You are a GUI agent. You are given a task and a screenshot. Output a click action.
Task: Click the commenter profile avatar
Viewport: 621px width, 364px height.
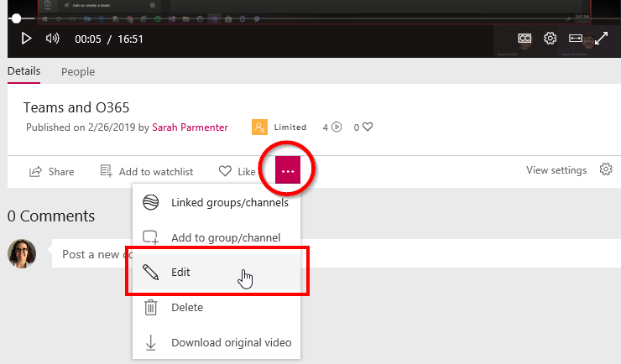pos(22,253)
